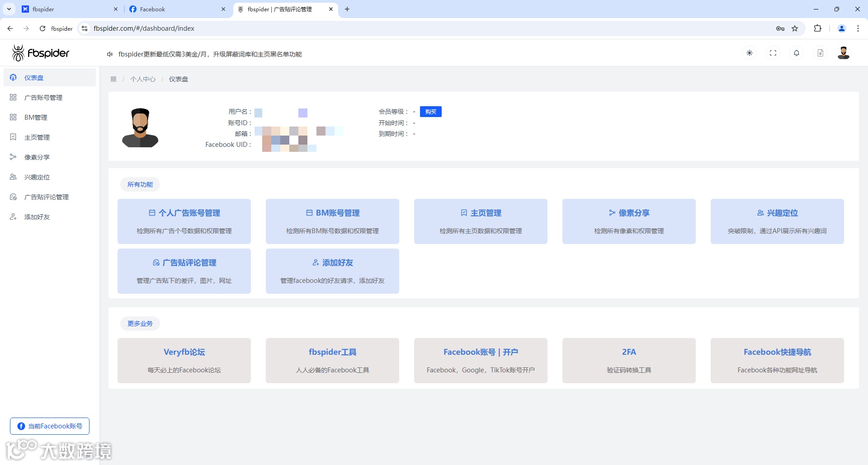Close the first fbspider browser tab

(x=116, y=9)
